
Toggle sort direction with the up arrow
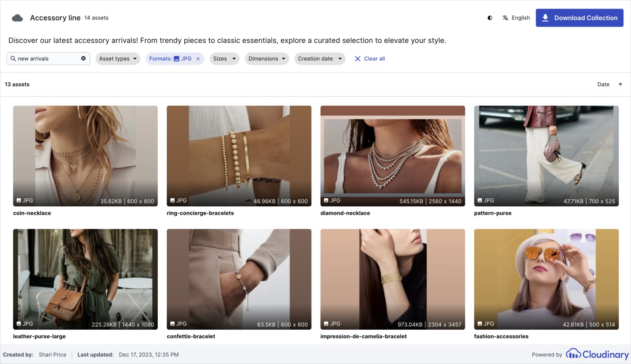620,84
